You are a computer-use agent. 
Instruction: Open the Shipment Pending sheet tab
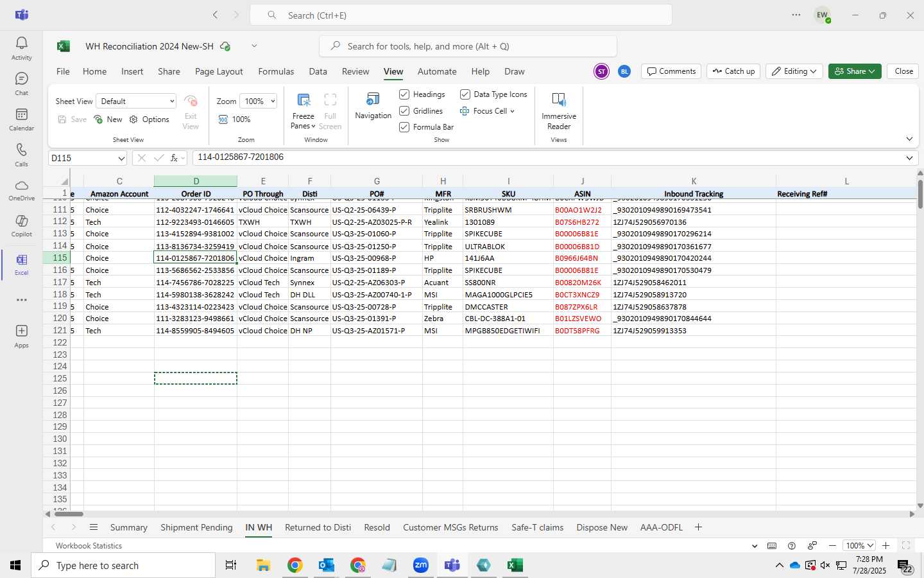(x=196, y=527)
